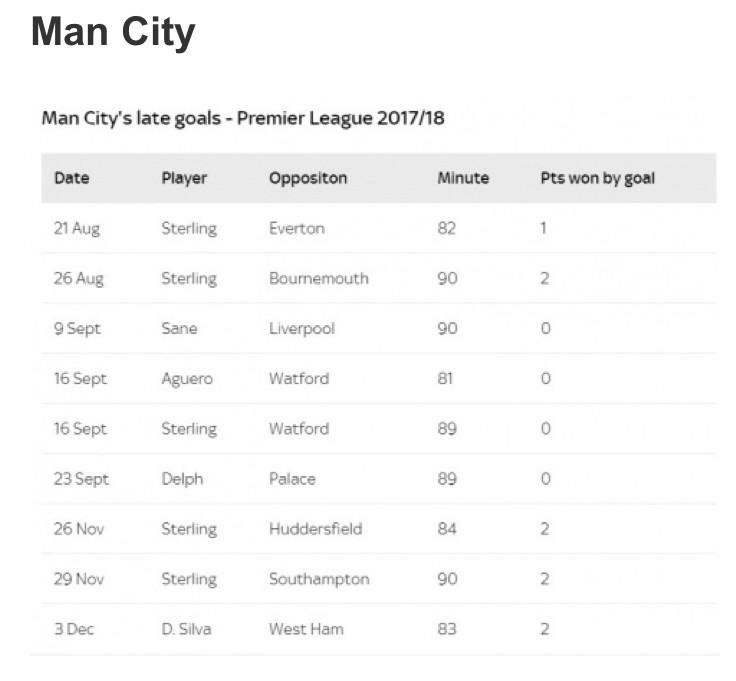This screenshot has height=681, width=736.
Task: Click the table title about late goals
Action: [x=243, y=118]
